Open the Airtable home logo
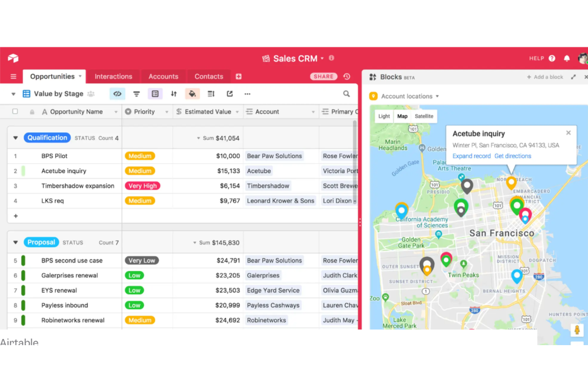Image resolution: width=588 pixels, height=392 pixels. (x=13, y=58)
